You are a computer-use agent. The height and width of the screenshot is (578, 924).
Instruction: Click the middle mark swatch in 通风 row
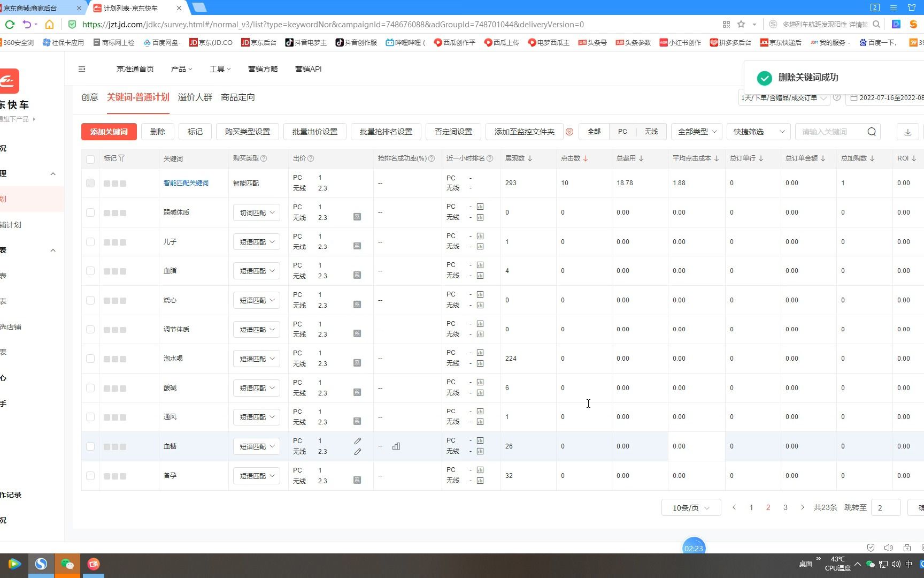click(115, 417)
